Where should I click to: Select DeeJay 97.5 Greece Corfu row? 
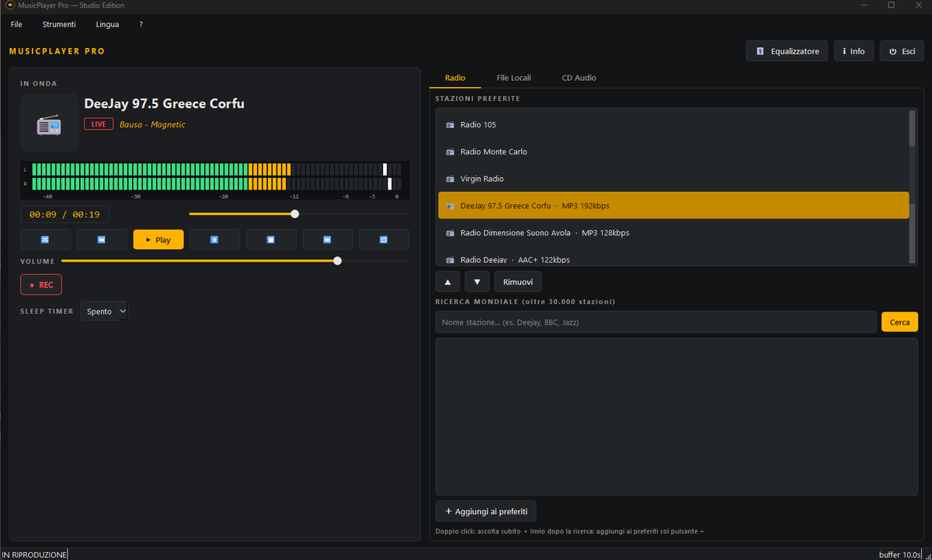(x=673, y=206)
